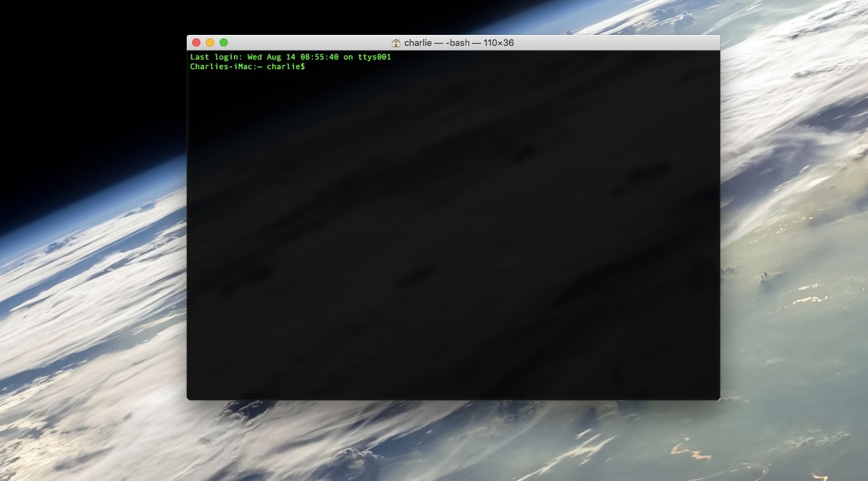Click the home folder icon in title bar

[x=396, y=42]
